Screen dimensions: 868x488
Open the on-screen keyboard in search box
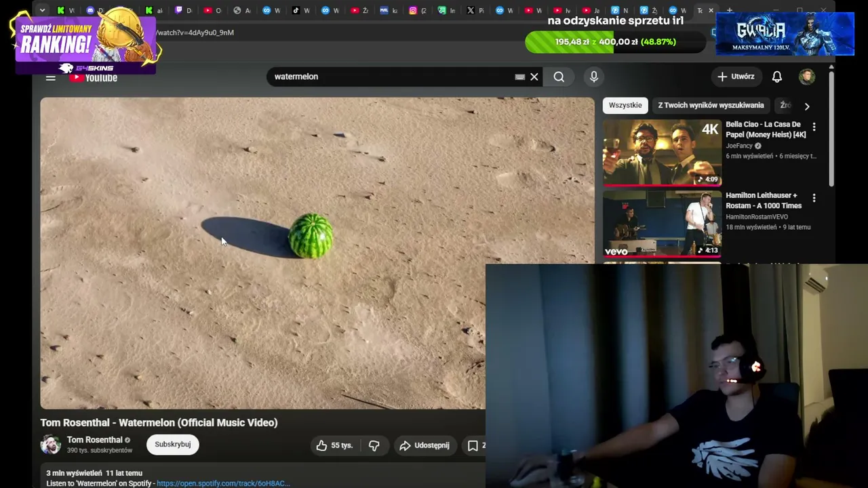519,77
